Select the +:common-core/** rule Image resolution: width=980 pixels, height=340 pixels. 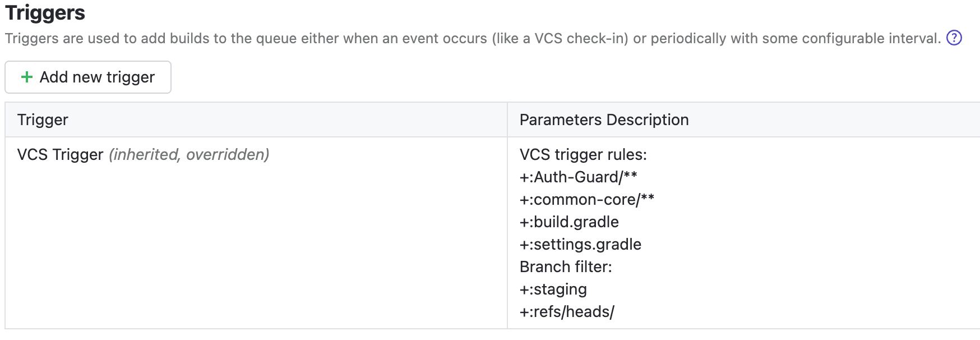586,199
